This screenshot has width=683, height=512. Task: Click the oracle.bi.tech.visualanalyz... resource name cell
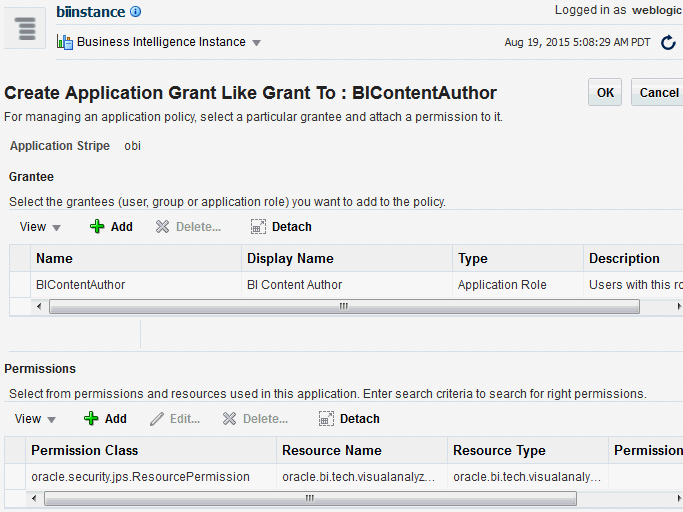362,477
